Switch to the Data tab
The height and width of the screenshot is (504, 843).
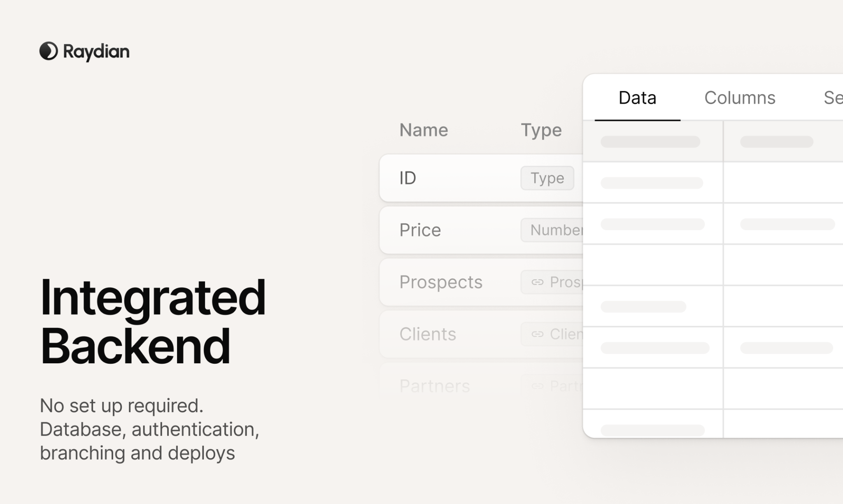637,98
